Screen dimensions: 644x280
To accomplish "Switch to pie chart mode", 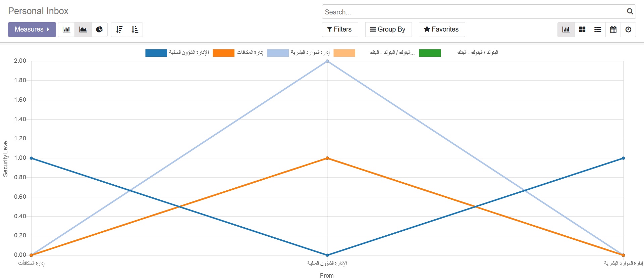I will pos(99,30).
